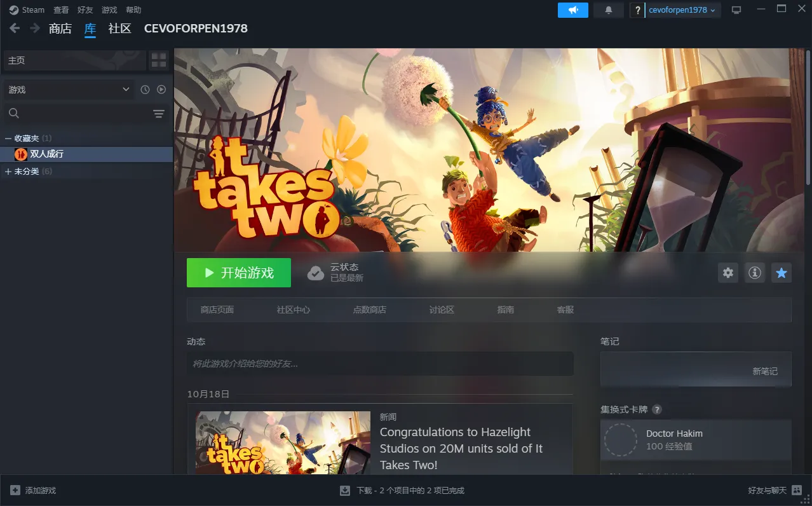Show game info panel icon
This screenshot has height=506, width=812.
coord(755,273)
